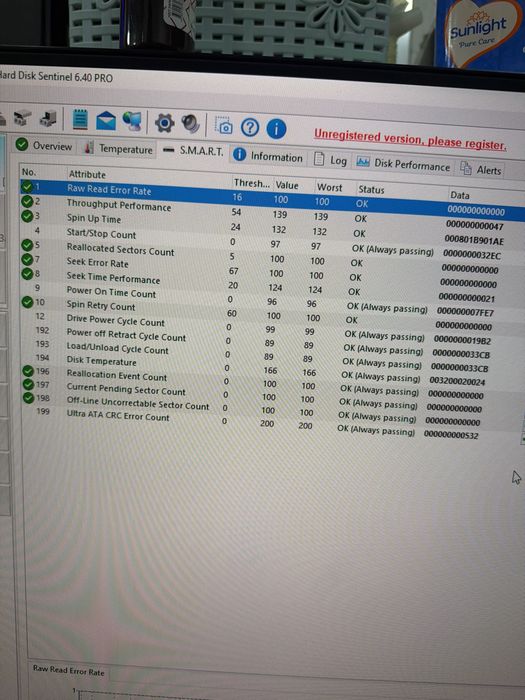This screenshot has width=525, height=700.
Task: Click the globe and monitor network icon
Action: pyautogui.click(x=132, y=121)
